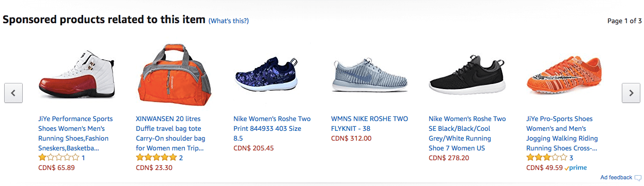Screen dimensions: 644x186
Task: Open the orange JiYe sports shoe image
Action: tap(563, 75)
